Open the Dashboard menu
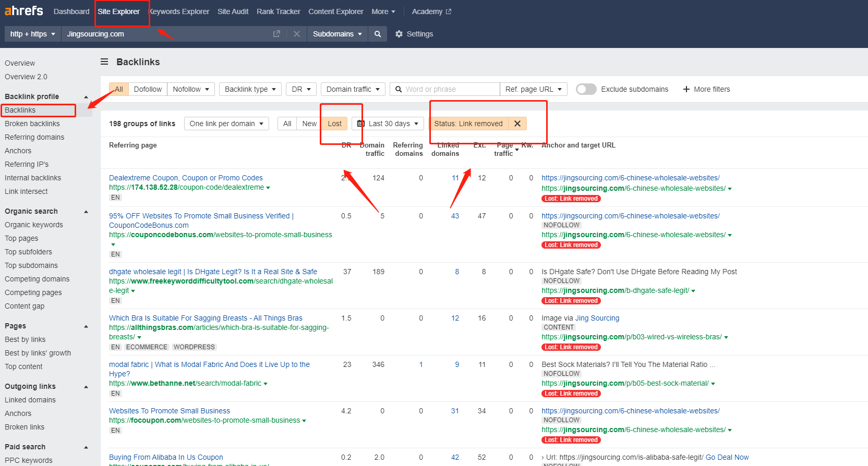The width and height of the screenshot is (868, 466). pos(71,11)
